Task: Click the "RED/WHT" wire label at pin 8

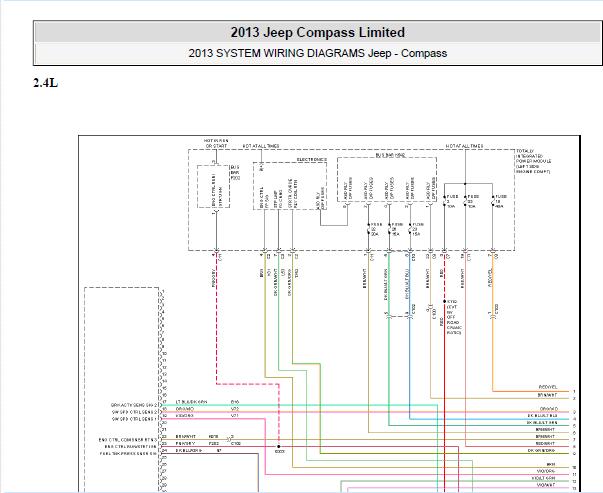Action: [x=545, y=443]
